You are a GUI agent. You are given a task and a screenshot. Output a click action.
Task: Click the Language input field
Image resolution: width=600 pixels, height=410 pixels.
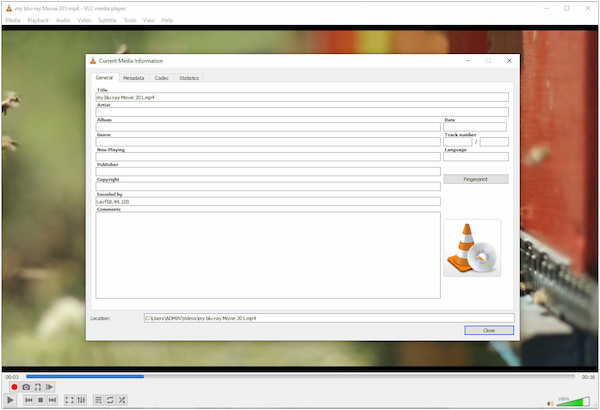476,157
